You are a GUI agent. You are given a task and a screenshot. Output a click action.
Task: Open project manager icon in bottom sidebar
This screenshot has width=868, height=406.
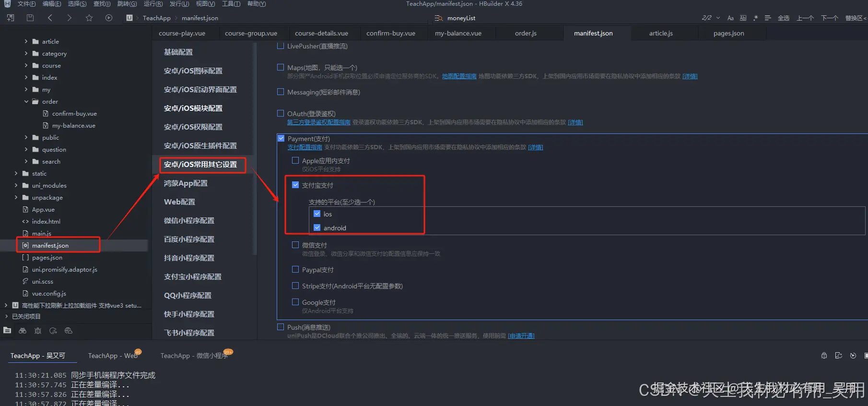[7, 330]
